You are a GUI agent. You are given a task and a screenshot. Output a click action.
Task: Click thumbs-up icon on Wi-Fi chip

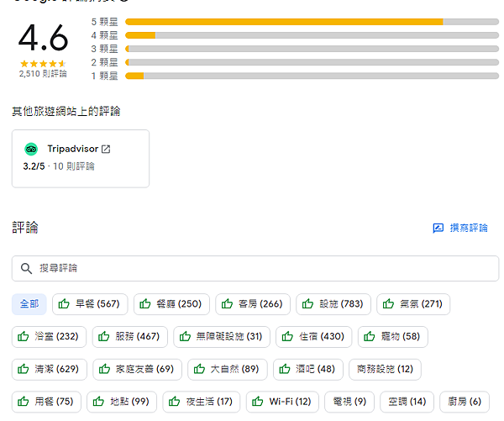258,402
